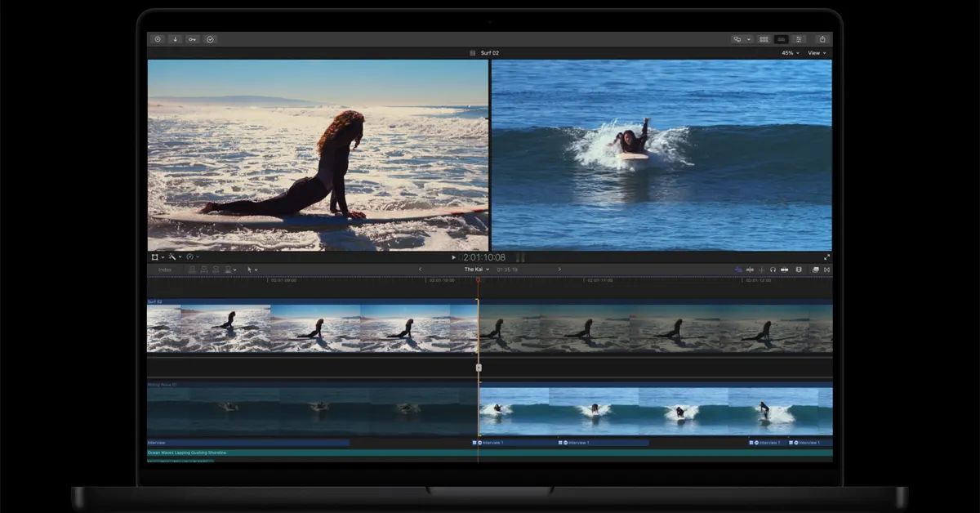Click the Append clip edit icon
The image size is (980, 513).
click(216, 270)
